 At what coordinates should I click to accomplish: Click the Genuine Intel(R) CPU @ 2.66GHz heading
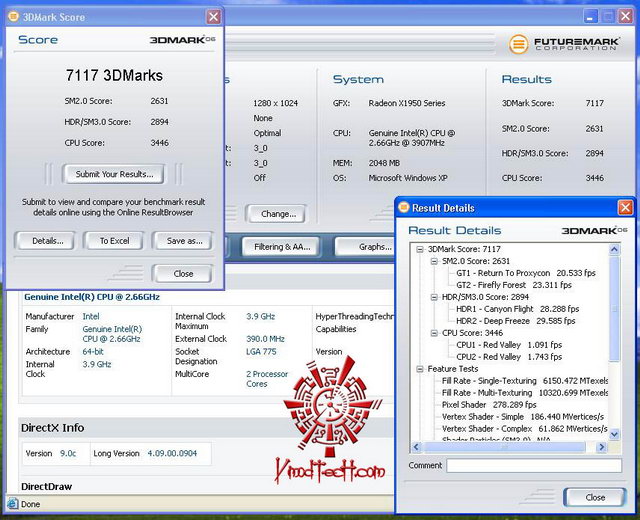point(92,297)
